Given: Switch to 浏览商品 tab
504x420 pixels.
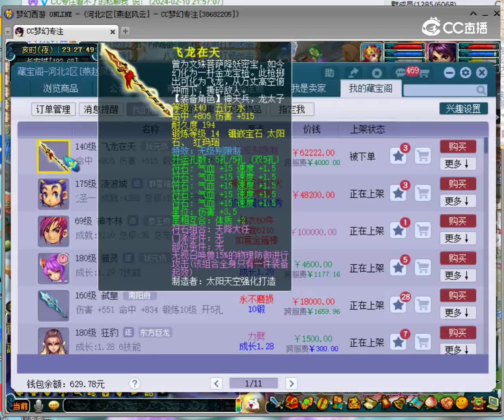Looking at the screenshot, I should (x=60, y=88).
